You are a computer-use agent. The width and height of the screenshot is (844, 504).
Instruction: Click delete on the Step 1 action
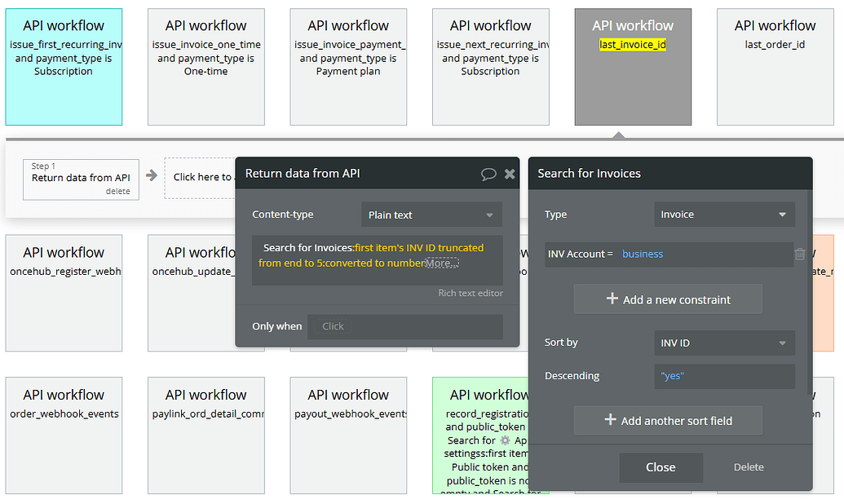118,191
